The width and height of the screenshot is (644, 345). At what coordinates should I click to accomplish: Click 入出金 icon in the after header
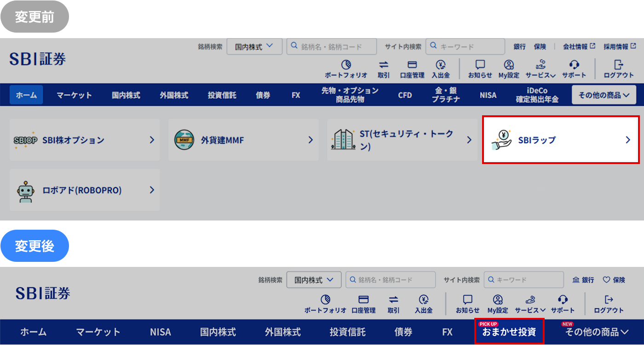click(424, 305)
